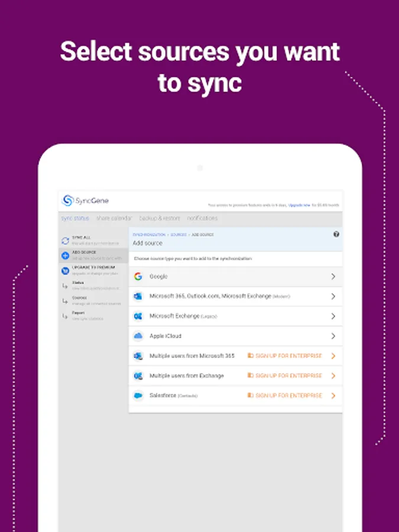The height and width of the screenshot is (532, 399).
Task: Click the Multiple users from Microsoft 365 icon
Action: (x=138, y=356)
